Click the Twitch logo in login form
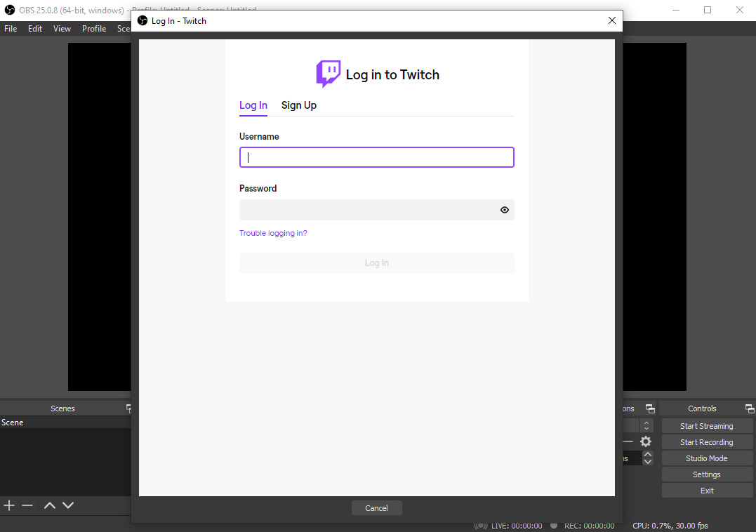The width and height of the screenshot is (756, 532). tap(328, 74)
